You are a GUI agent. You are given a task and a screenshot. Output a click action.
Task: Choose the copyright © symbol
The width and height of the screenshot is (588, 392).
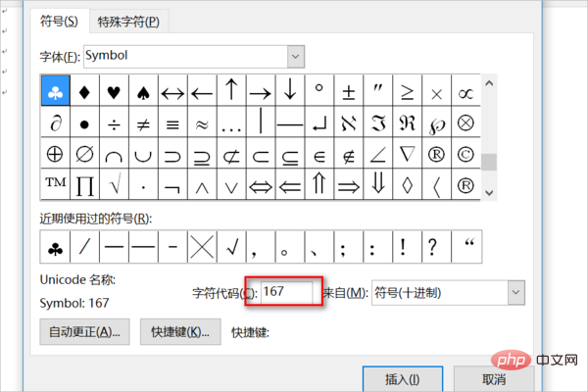click(466, 154)
